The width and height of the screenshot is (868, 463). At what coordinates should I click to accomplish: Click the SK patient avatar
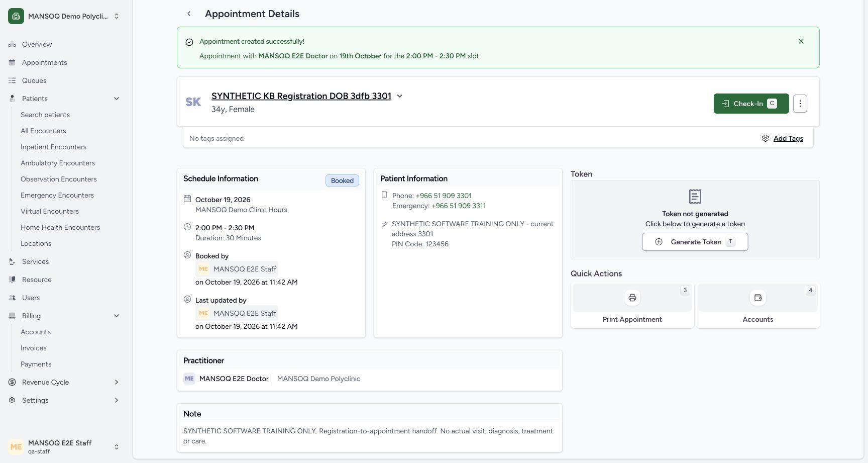tap(193, 102)
